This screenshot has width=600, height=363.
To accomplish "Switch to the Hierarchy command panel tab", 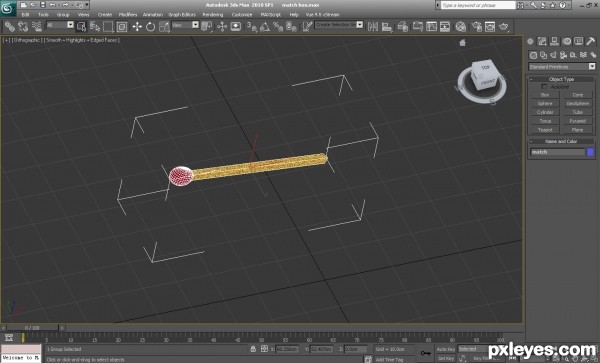I will click(554, 41).
